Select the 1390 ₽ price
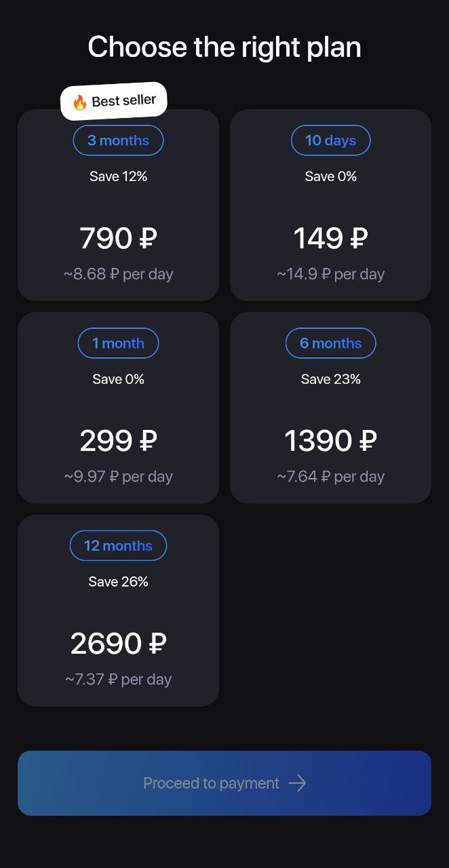449x868 pixels. 331,441
